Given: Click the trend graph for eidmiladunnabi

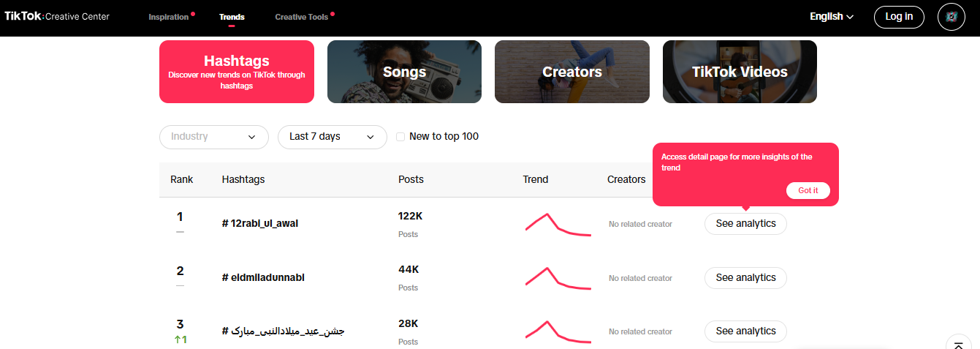Looking at the screenshot, I should (x=558, y=278).
